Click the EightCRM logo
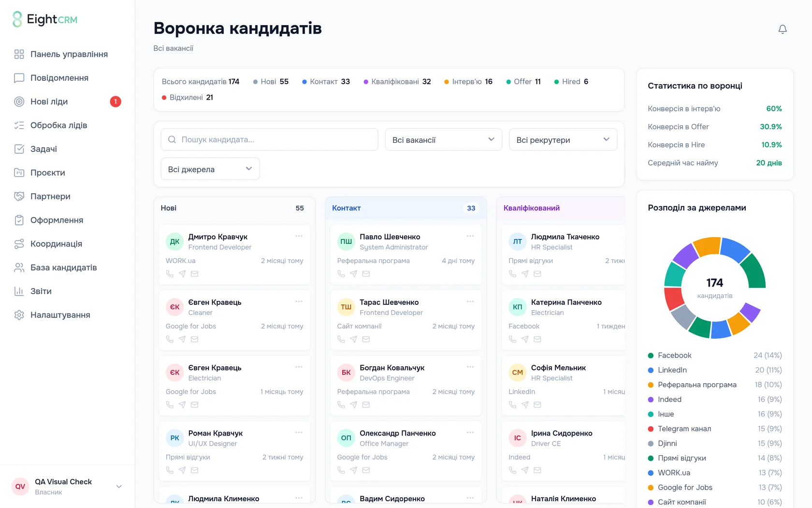The image size is (812, 508). tap(45, 19)
